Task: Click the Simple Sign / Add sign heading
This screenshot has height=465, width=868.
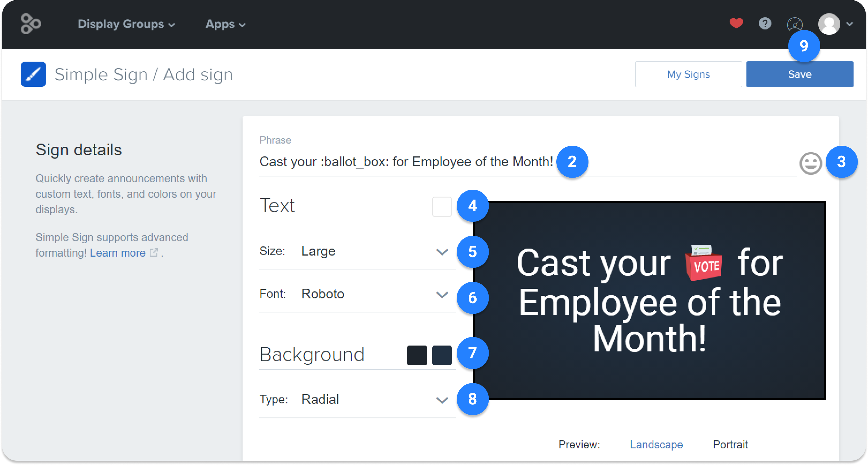Action: click(x=144, y=74)
